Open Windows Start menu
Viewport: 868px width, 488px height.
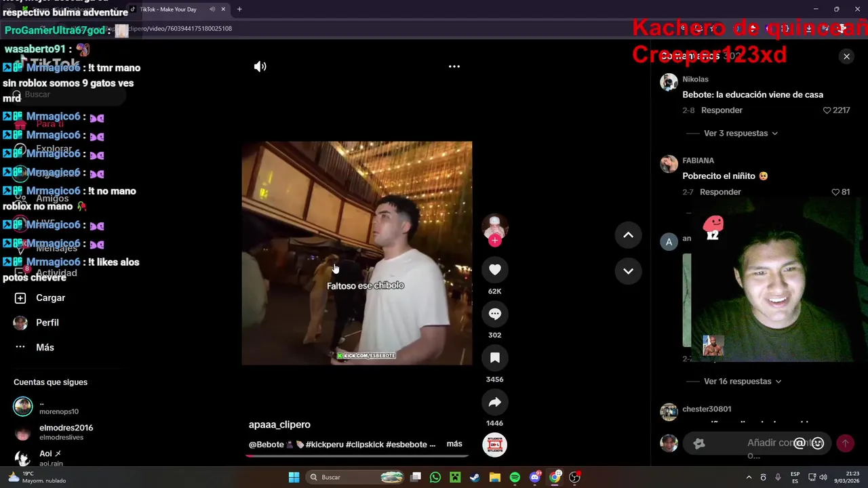click(x=294, y=477)
